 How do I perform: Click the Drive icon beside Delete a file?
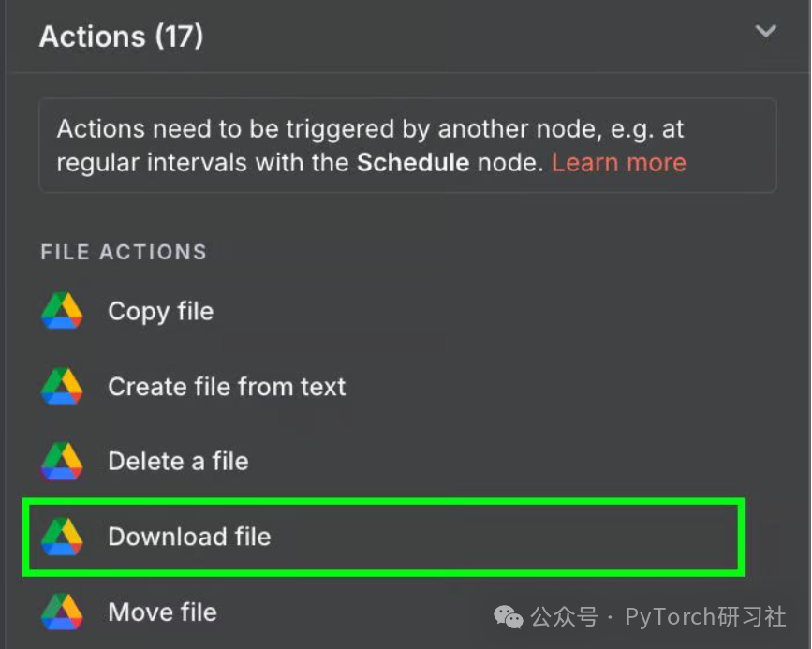click(x=62, y=461)
